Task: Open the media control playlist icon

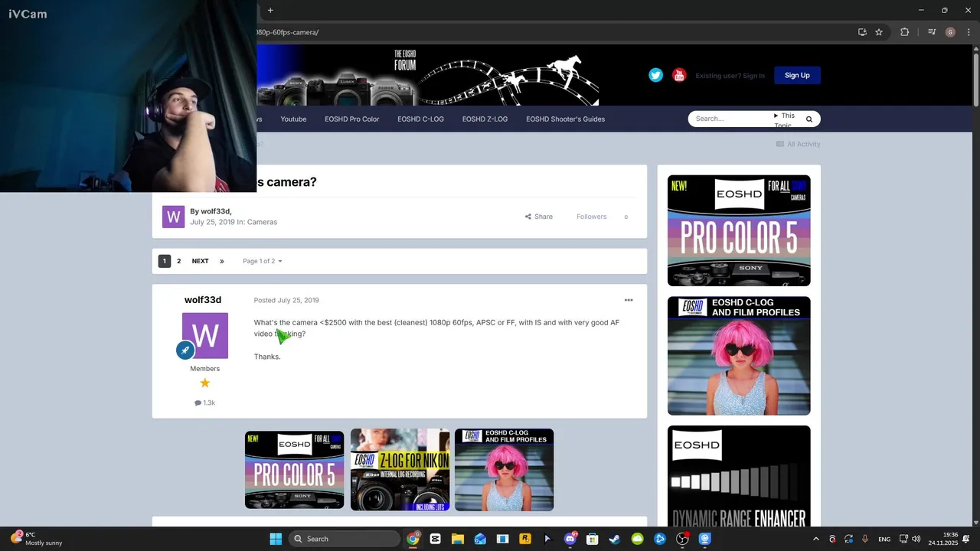Action: click(932, 32)
